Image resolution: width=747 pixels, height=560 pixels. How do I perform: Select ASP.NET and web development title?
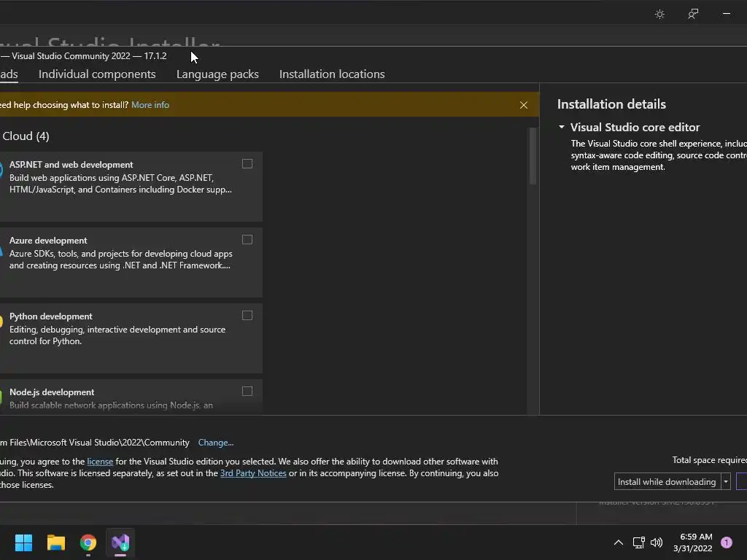click(x=71, y=165)
